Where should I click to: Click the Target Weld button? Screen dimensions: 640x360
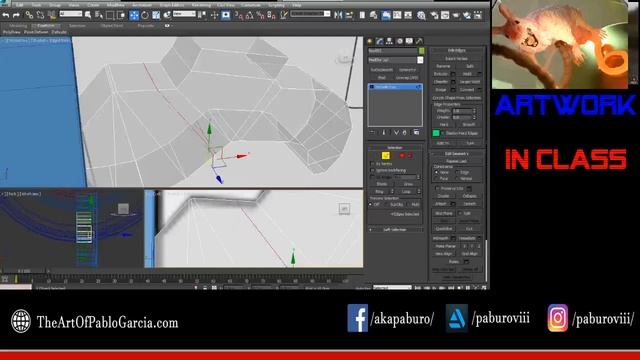click(x=470, y=82)
